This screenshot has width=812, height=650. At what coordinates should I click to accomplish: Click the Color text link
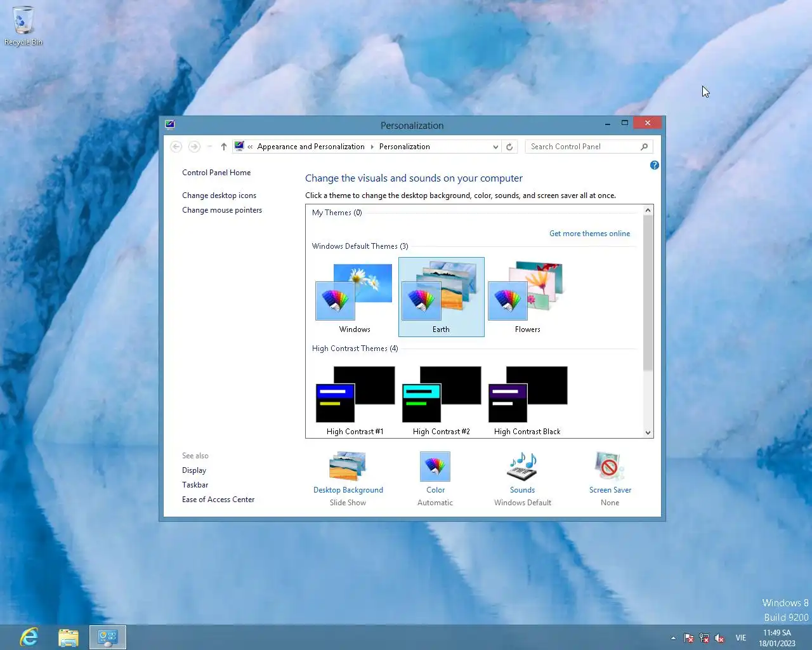click(435, 490)
